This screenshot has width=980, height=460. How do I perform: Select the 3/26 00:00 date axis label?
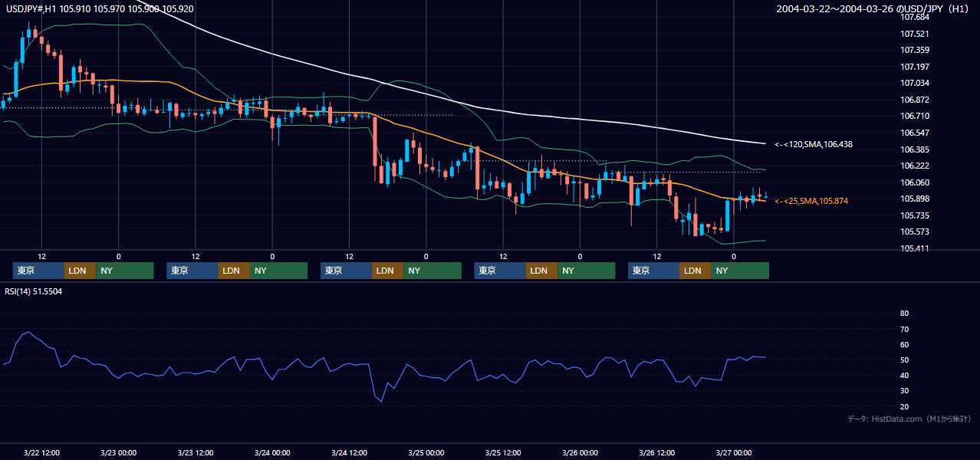coord(580,453)
